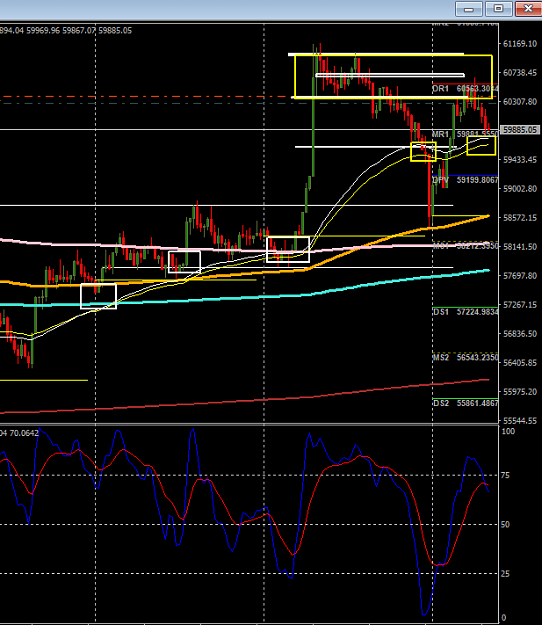The image size is (542, 625).
Task: Click oscillator scale level 100
Action: 508,431
